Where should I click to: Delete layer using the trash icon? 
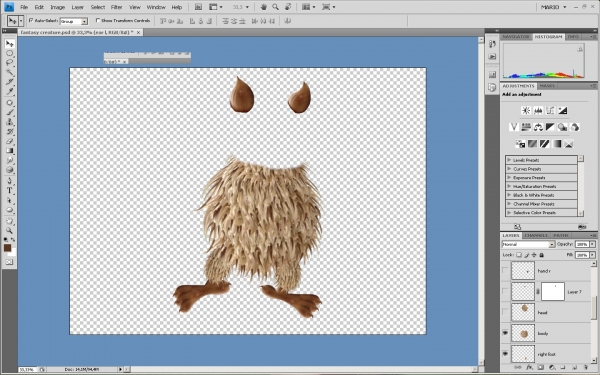click(x=586, y=367)
